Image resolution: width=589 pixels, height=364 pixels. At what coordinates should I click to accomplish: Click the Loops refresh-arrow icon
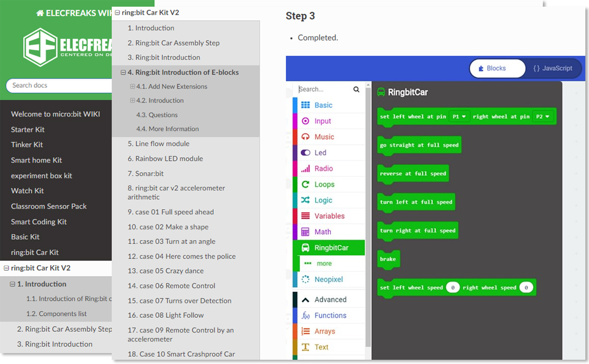pyautogui.click(x=305, y=184)
